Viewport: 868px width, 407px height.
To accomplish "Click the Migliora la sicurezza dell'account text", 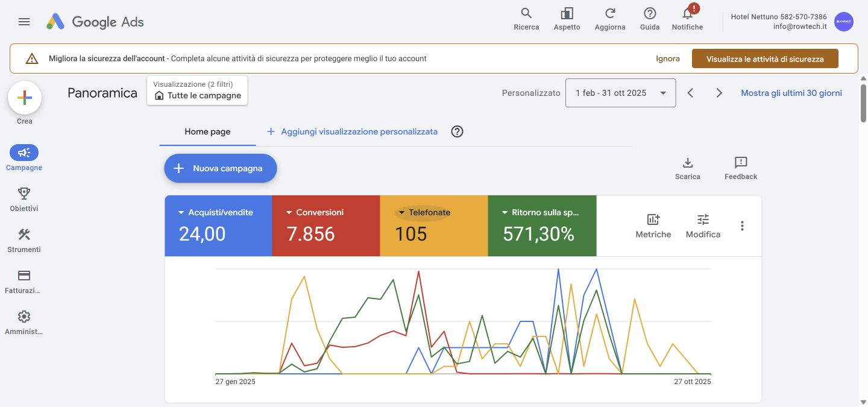I will [107, 58].
